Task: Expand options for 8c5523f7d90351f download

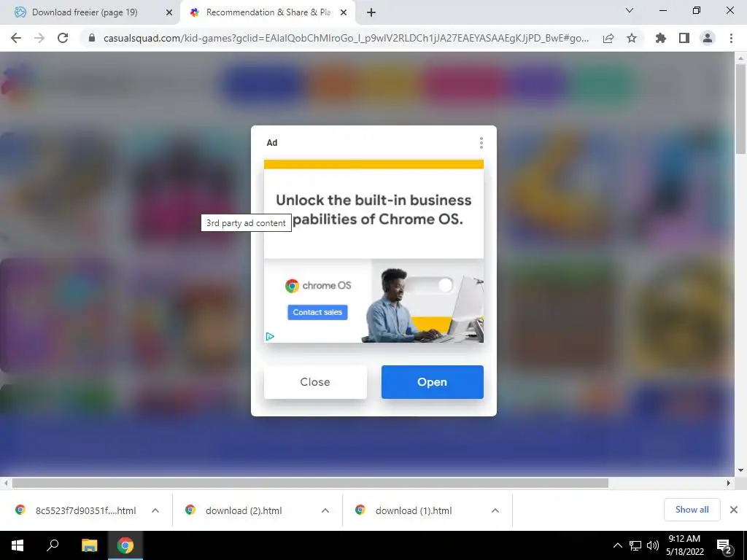Action: pos(155,510)
